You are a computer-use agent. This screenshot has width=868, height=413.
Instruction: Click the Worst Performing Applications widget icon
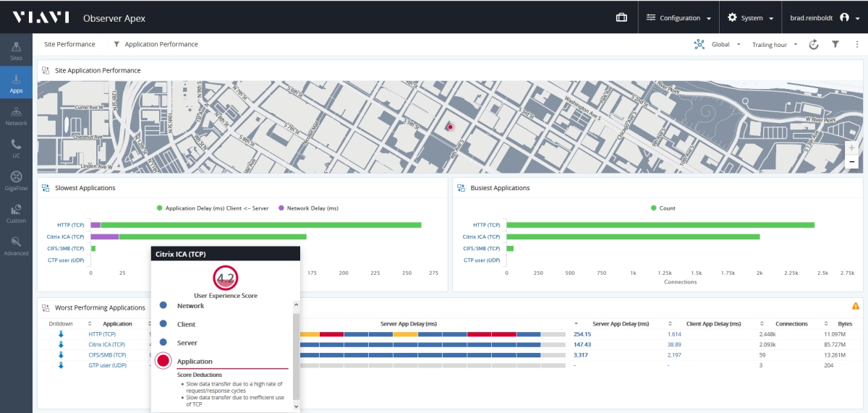[46, 307]
